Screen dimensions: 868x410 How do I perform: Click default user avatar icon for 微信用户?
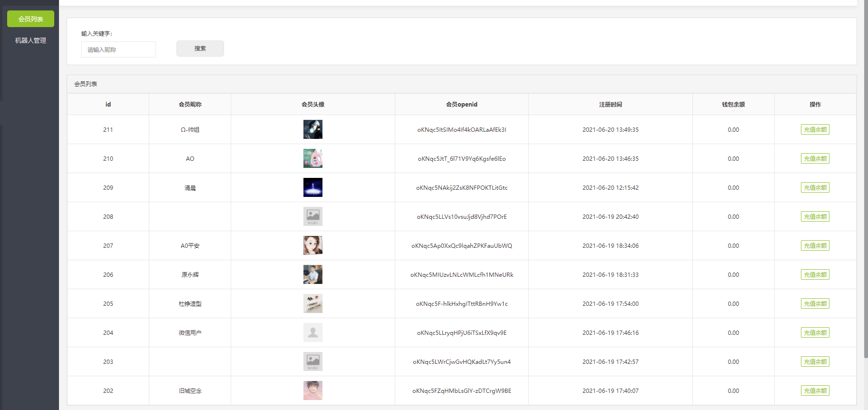312,332
